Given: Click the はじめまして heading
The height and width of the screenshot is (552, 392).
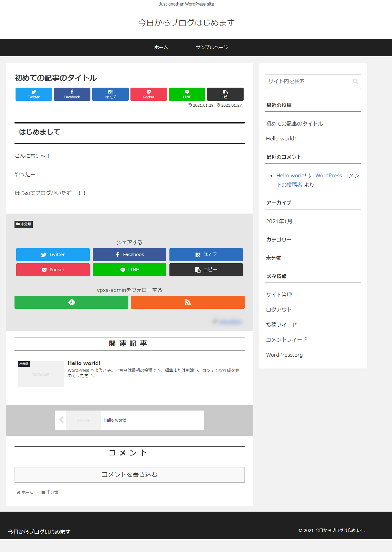Looking at the screenshot, I should coord(40,132).
